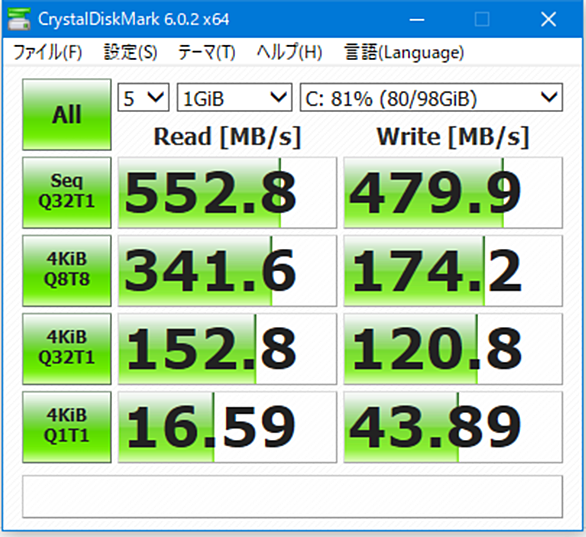Open the テーマ(T) menu
Image resolution: width=586 pixels, height=537 pixels.
tap(206, 52)
